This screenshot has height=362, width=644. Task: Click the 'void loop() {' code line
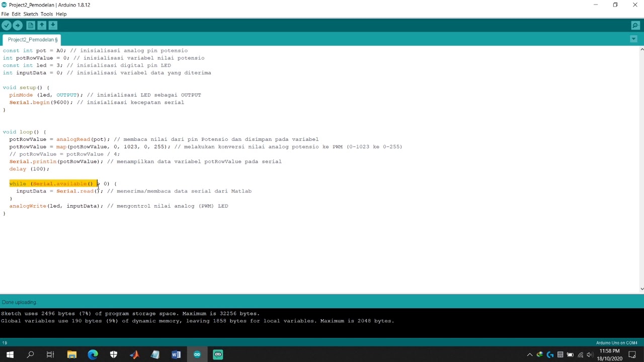tap(24, 132)
